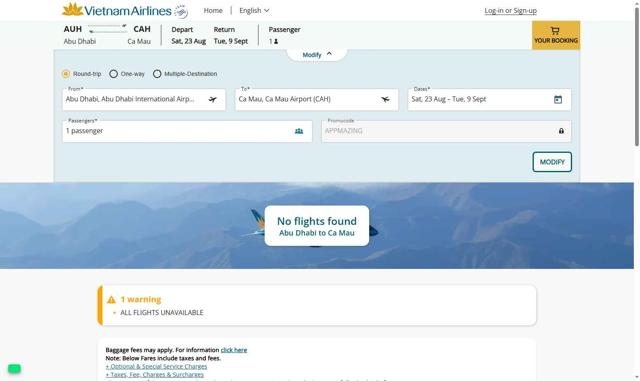Click the MODIFY button
This screenshot has height=381, width=640.
552,162
